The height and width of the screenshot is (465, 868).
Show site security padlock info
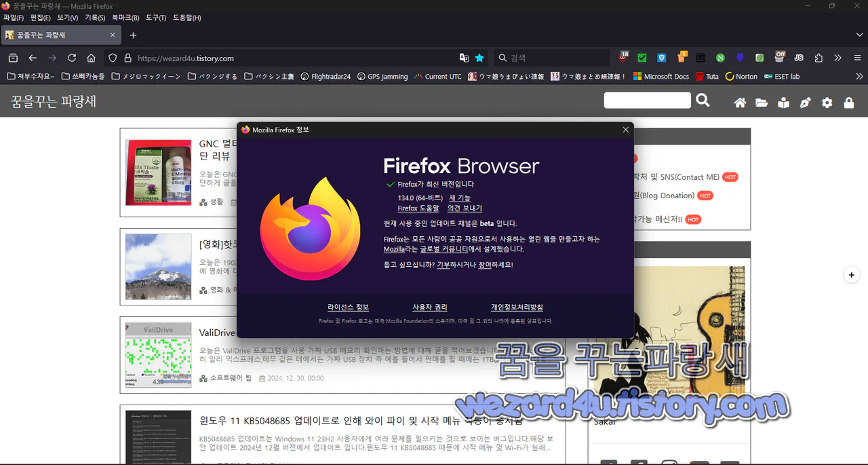pos(127,58)
